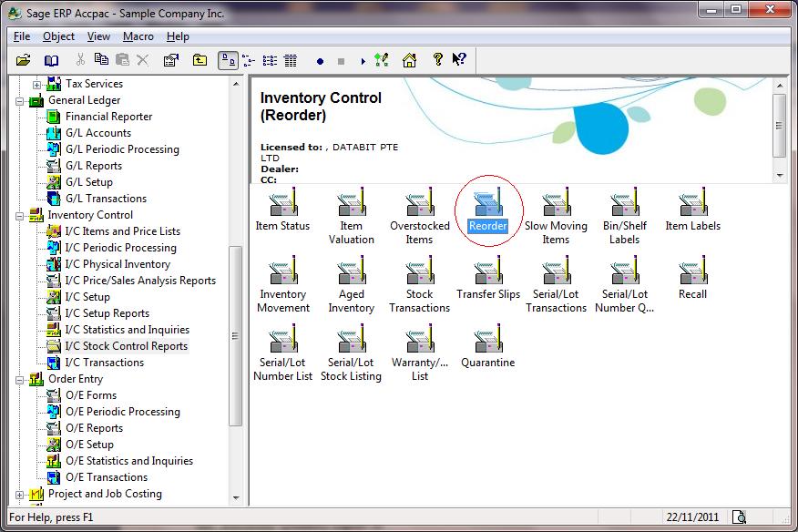Screen dimensions: 798x532
Task: Click the session date 22/11/2011 in status bar
Action: [692, 517]
